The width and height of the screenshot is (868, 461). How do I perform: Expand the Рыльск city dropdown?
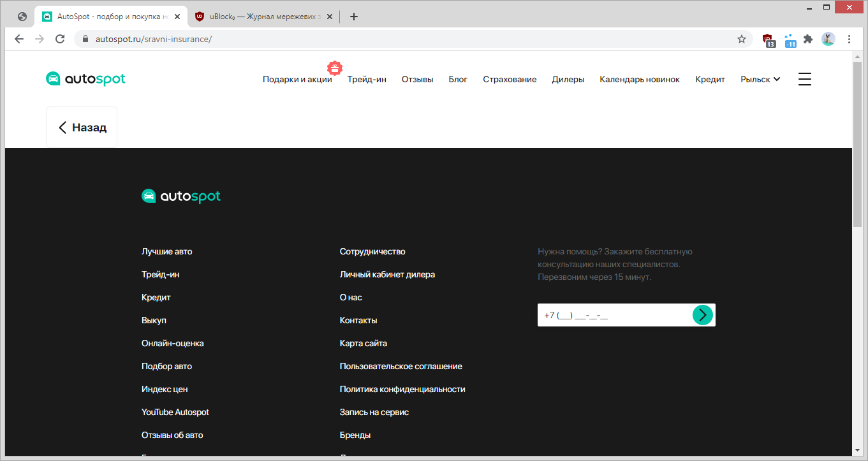tap(760, 79)
